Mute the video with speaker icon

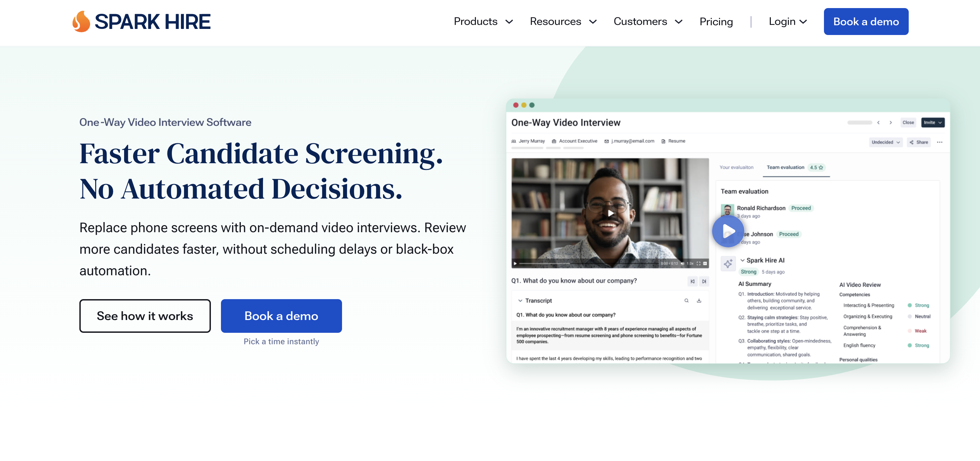pos(682,263)
